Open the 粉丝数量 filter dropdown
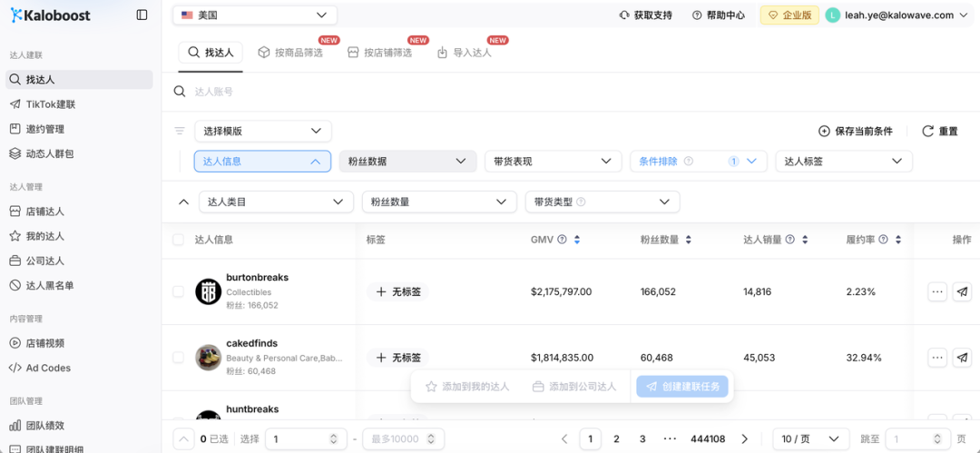Viewport: 980px width, 453px height. click(439, 202)
